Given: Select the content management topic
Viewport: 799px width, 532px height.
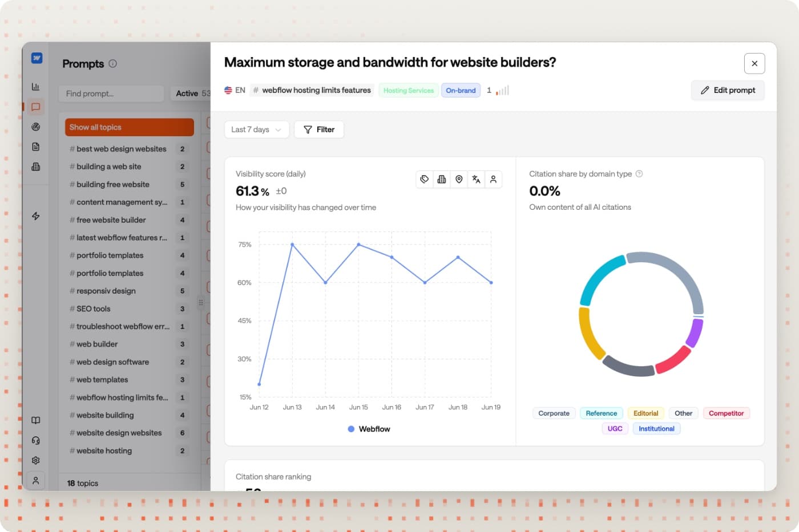Looking at the screenshot, I should 130,202.
